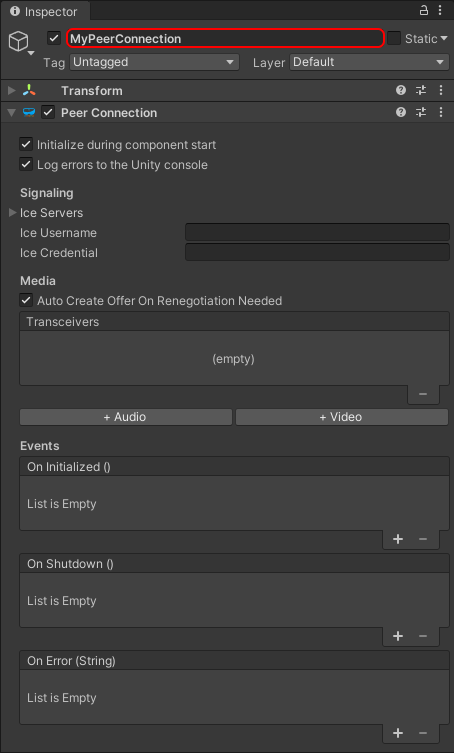The image size is (454, 753).
Task: Click the Inspector lock icon
Action: (x=424, y=10)
